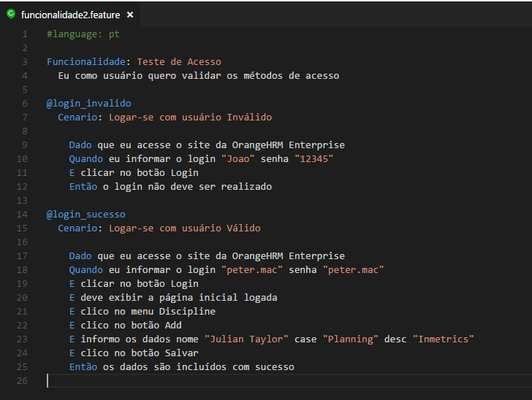Viewport: 532px width, 400px height.
Task: Click 'clico no botão Add' line
Action: click(x=131, y=326)
